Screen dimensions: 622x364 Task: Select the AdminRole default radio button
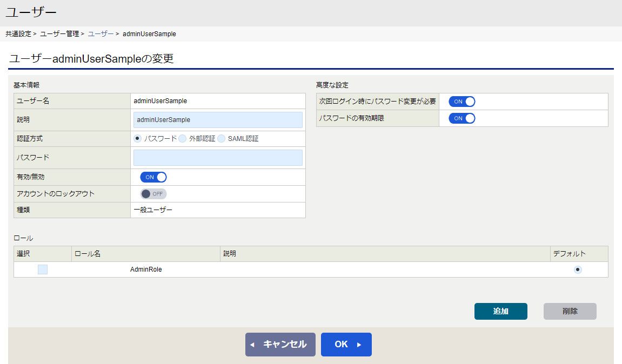578,269
